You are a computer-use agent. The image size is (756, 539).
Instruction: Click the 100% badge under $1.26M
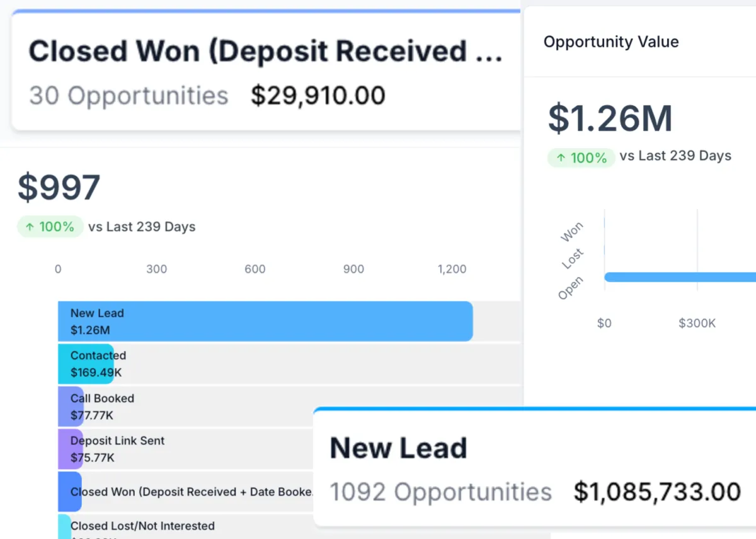(x=581, y=157)
